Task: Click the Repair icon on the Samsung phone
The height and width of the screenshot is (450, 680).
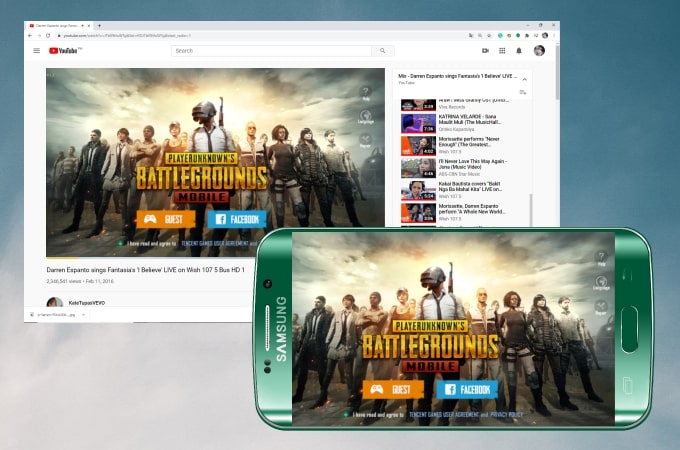Action: tap(601, 307)
